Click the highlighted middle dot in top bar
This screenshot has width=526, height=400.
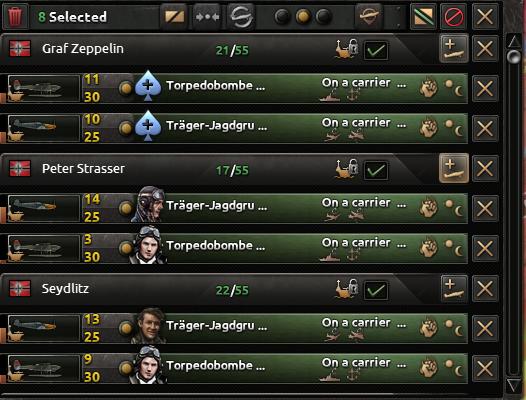[303, 16]
